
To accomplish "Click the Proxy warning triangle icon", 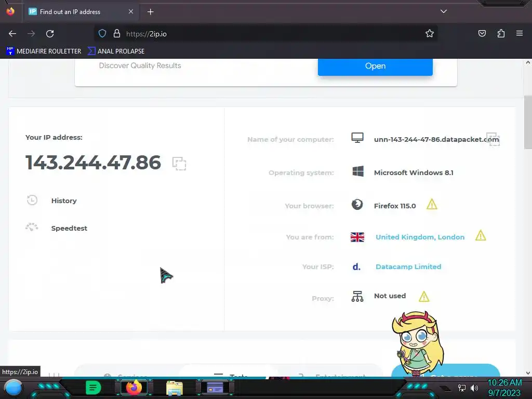I will [x=424, y=297].
